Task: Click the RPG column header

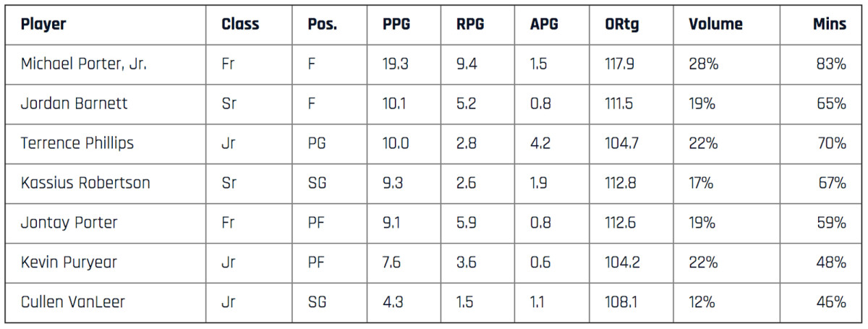Action: pos(470,25)
